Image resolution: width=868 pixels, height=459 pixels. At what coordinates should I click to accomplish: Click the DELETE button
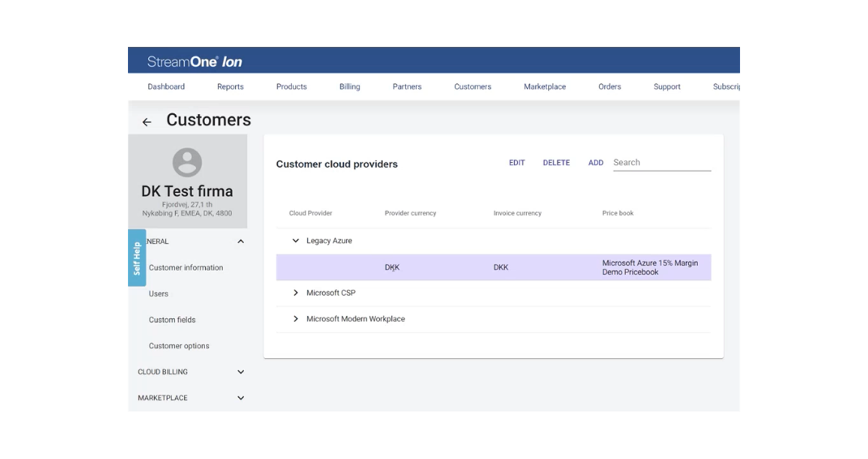click(556, 162)
